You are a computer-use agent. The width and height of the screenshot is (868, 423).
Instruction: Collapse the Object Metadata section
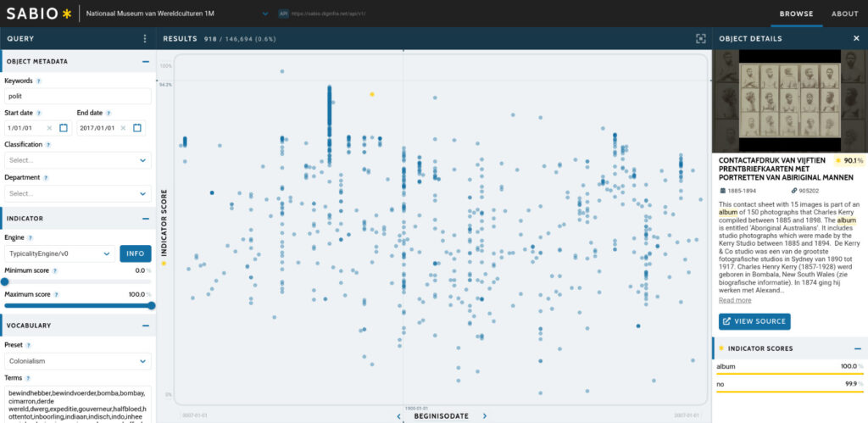pos(146,61)
